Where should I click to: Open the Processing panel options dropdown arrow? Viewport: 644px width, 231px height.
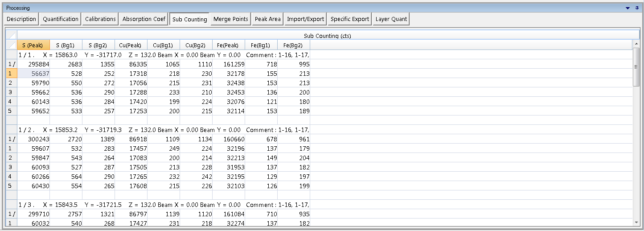628,8
